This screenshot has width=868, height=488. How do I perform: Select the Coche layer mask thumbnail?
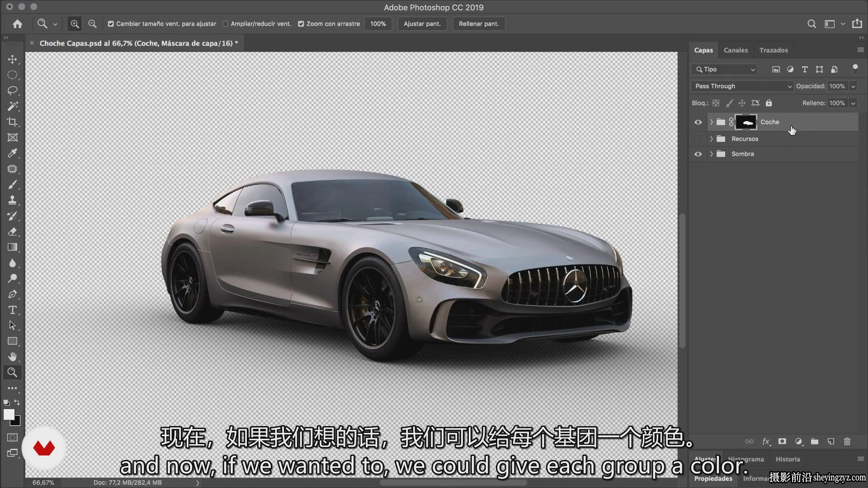746,122
